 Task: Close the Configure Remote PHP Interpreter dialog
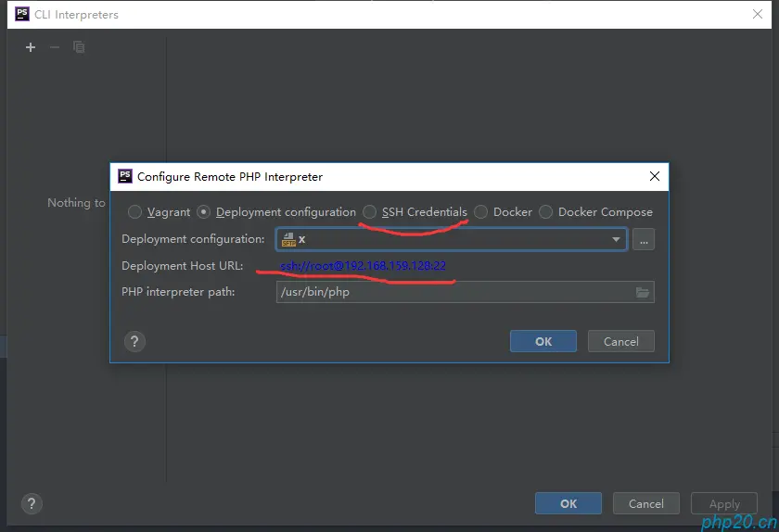point(655,176)
